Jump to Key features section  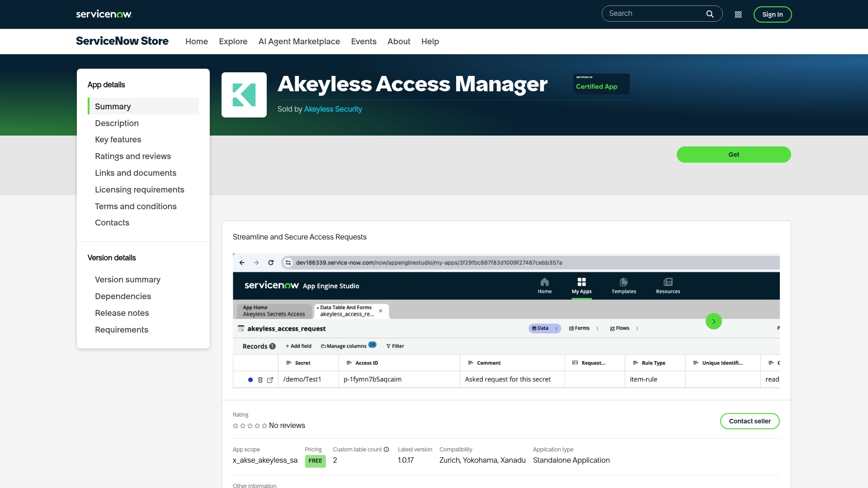[x=118, y=140]
